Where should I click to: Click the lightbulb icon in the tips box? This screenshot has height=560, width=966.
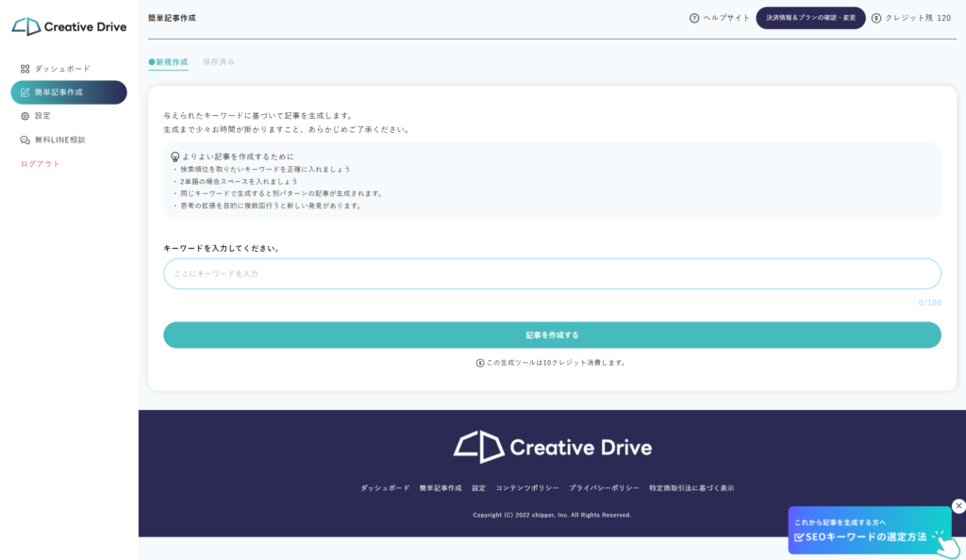[x=175, y=156]
